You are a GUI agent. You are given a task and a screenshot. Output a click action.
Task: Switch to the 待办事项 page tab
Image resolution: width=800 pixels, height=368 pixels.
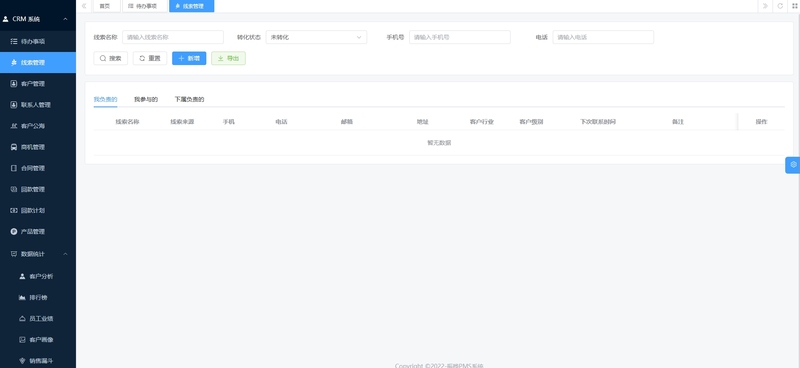click(144, 6)
